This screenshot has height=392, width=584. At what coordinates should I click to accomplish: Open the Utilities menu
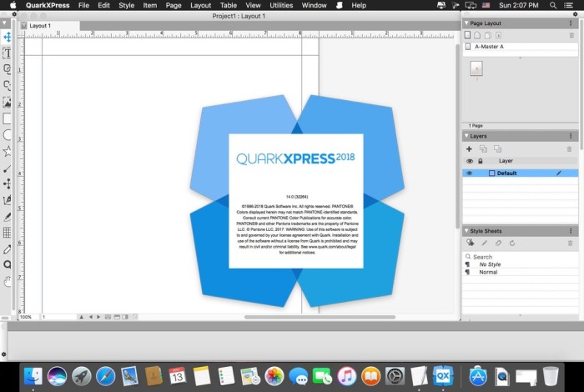tap(281, 5)
